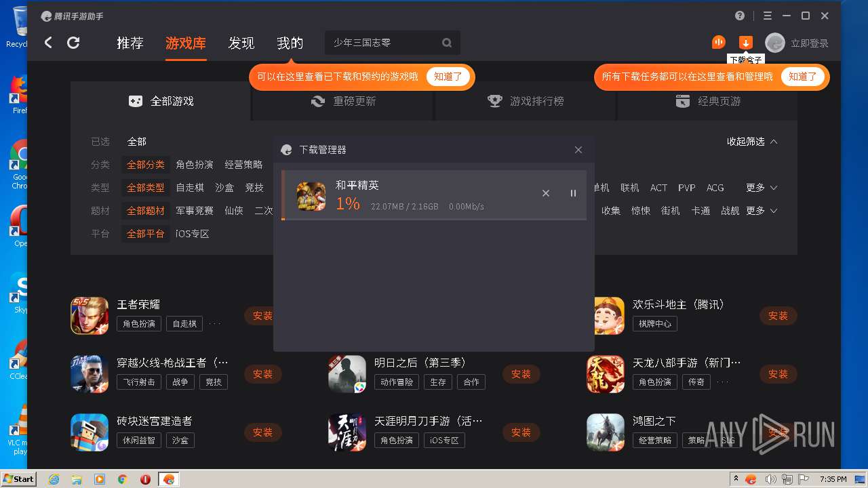Pause the 和平精英 download
The width and height of the screenshot is (868, 488).
tap(573, 193)
